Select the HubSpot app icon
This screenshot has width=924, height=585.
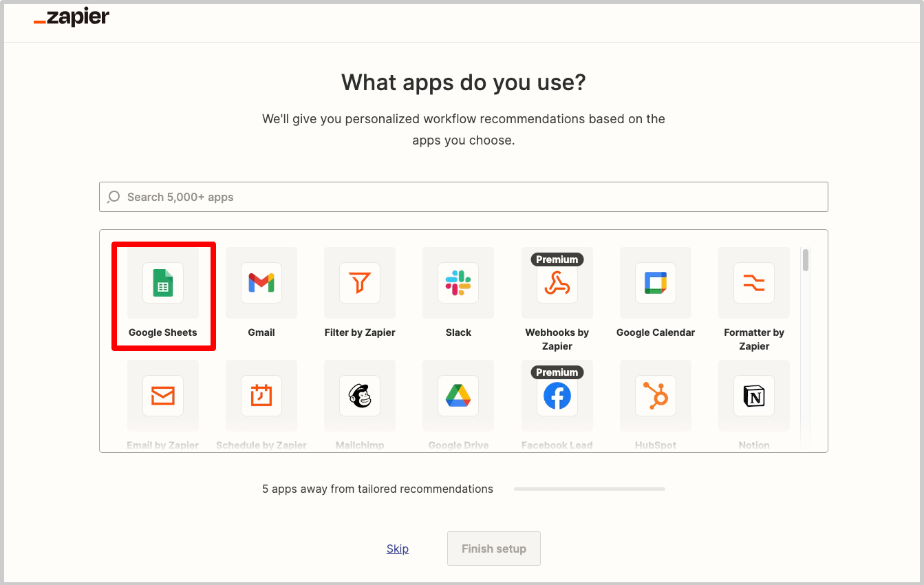coord(656,396)
